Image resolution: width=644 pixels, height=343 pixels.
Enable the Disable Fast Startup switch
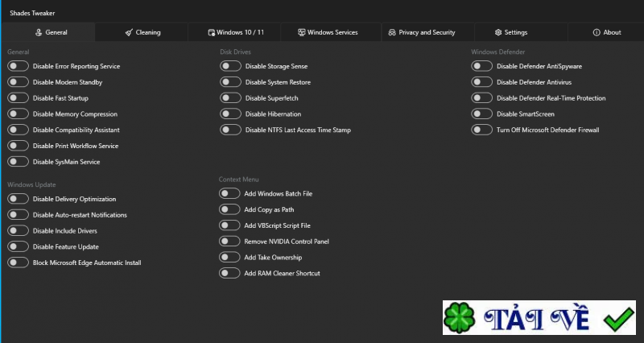pyautogui.click(x=18, y=98)
